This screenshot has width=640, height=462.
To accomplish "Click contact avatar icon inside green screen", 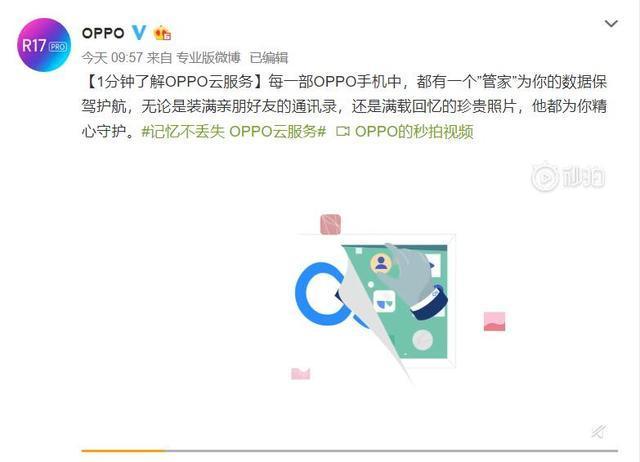I will [381, 263].
